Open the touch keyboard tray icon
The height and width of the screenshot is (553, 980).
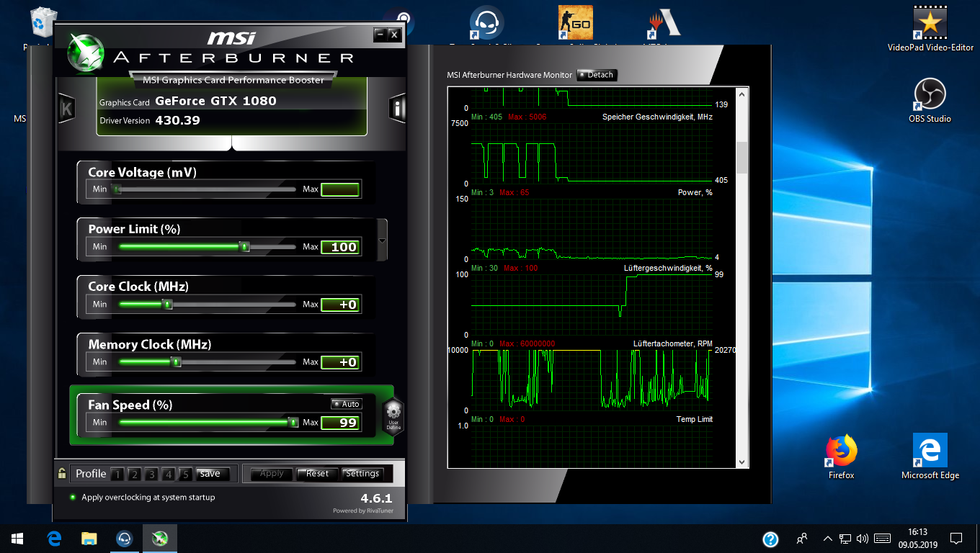[x=882, y=538]
